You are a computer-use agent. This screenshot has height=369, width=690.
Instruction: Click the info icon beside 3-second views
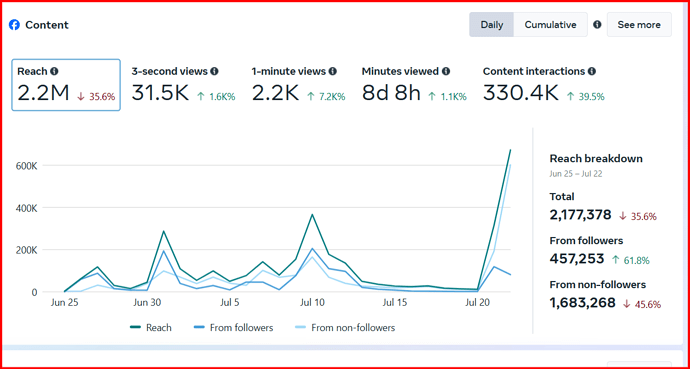pos(214,71)
